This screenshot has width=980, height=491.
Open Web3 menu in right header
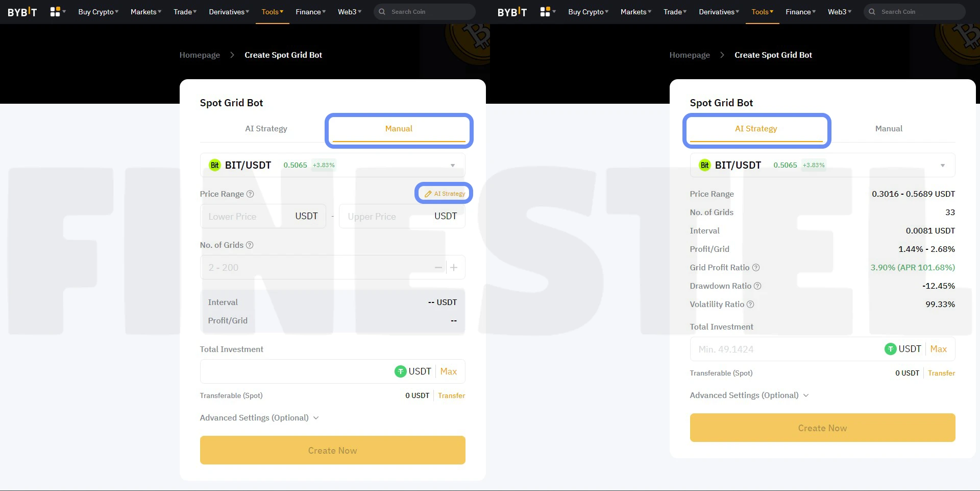[840, 12]
